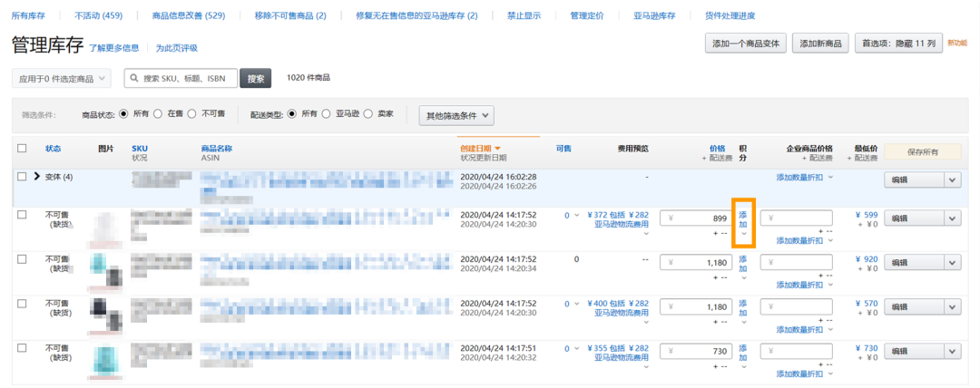Click the 了解更多信息 link
The height and width of the screenshot is (388, 980).
pyautogui.click(x=113, y=48)
